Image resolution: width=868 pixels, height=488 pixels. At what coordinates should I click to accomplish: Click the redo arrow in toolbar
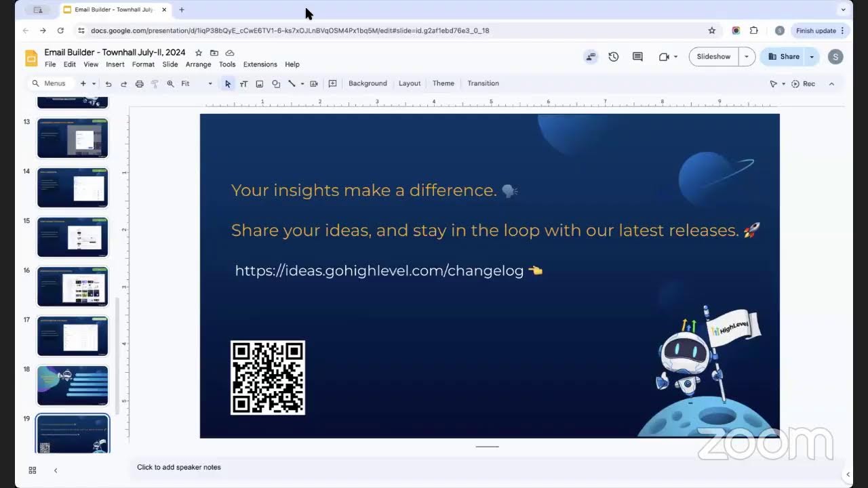click(x=123, y=84)
